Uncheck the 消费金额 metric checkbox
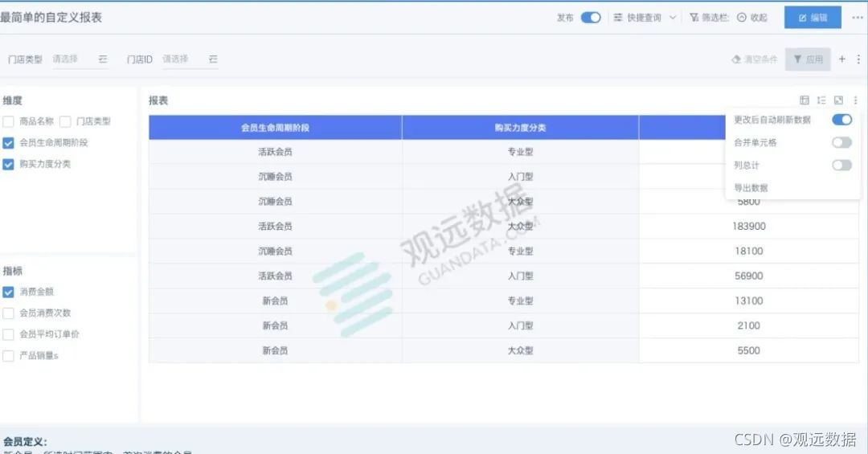 (8, 292)
